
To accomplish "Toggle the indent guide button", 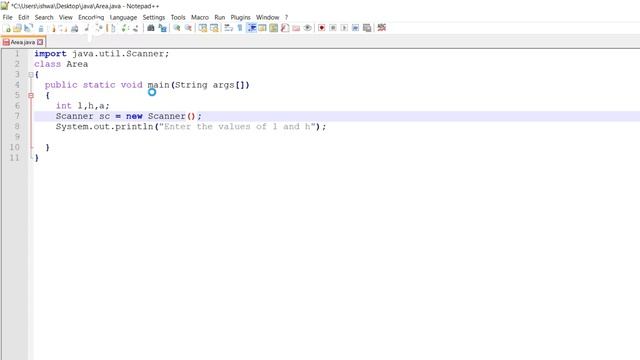I will 251,28.
